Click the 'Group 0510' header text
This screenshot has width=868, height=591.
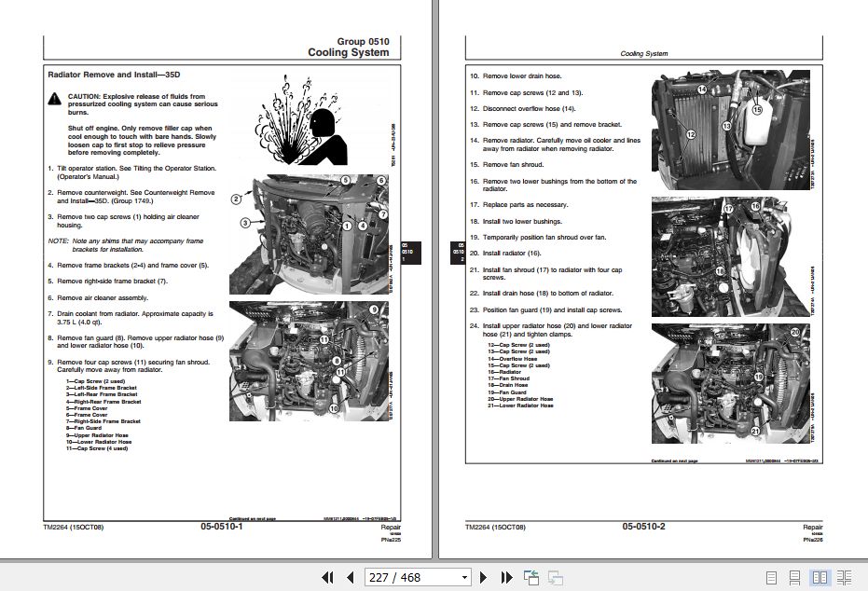pyautogui.click(x=364, y=42)
